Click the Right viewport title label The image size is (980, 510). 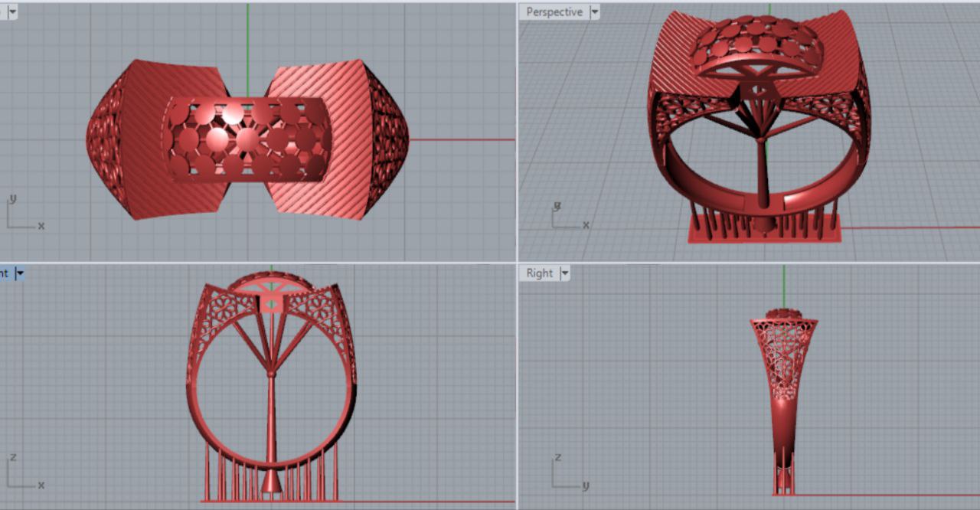tap(540, 273)
